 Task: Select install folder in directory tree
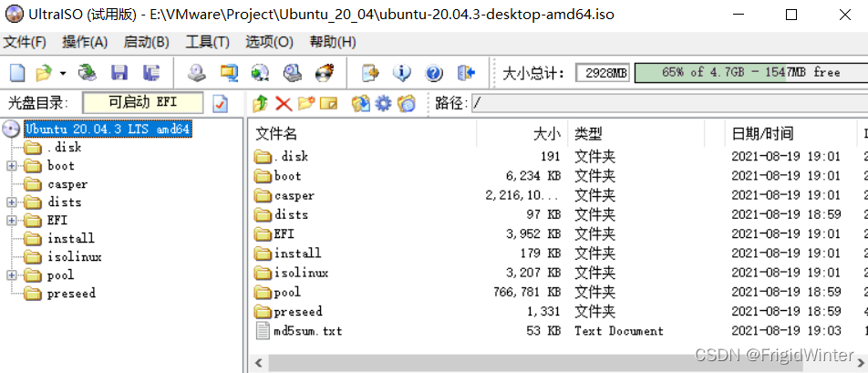coord(71,239)
